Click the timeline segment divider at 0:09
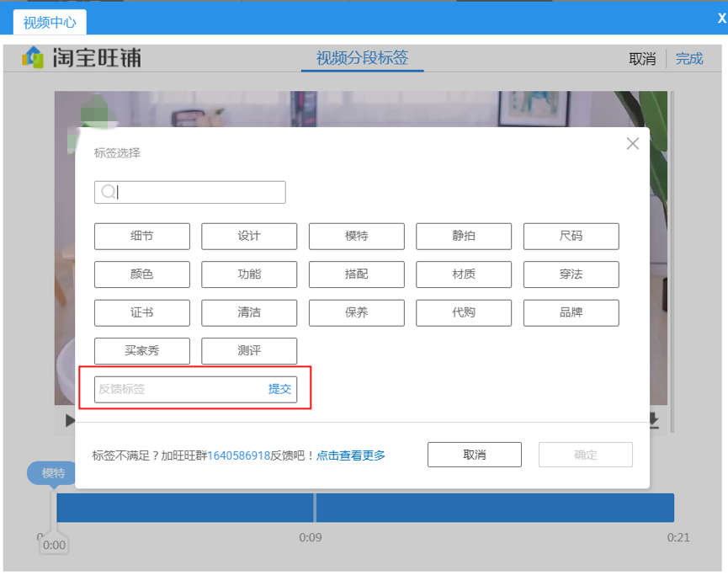This screenshot has height=586, width=728. point(314,508)
